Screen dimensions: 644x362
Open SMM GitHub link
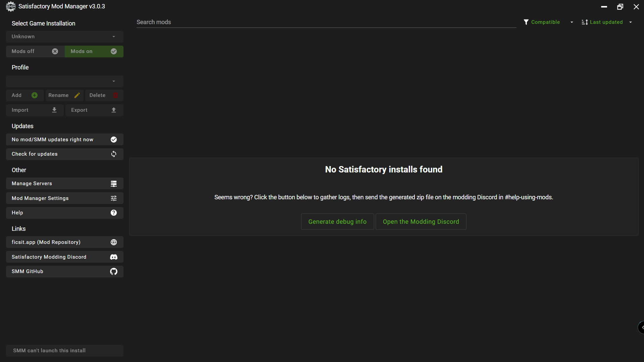[x=65, y=271]
